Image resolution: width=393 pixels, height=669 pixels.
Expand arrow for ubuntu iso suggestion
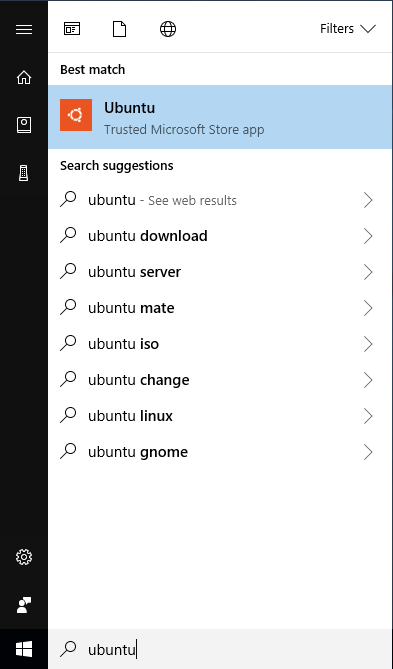coord(368,344)
